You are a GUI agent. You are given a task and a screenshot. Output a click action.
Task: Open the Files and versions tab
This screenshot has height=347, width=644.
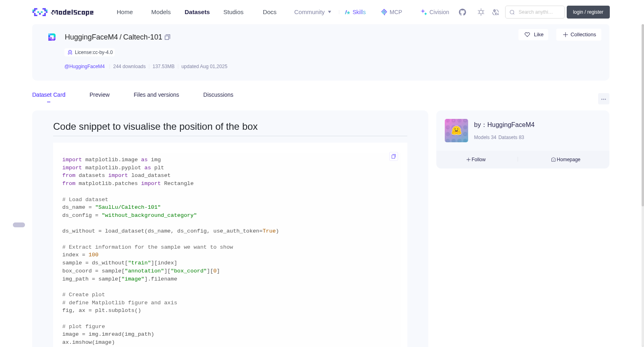(x=156, y=95)
